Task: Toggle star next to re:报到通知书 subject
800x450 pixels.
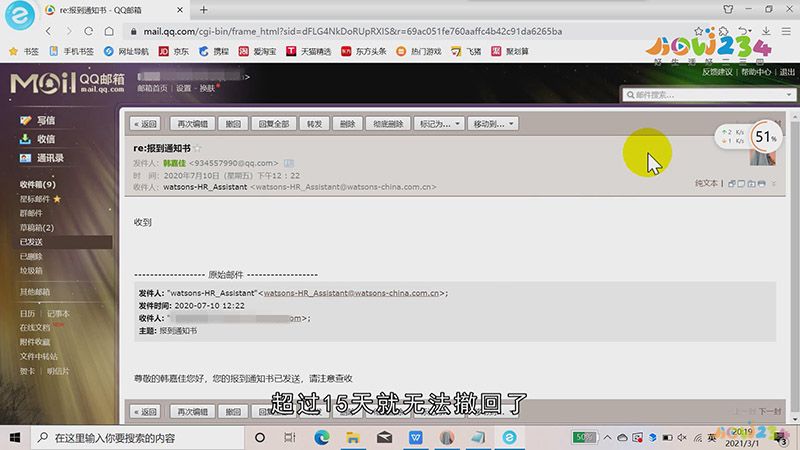Action: (197, 148)
